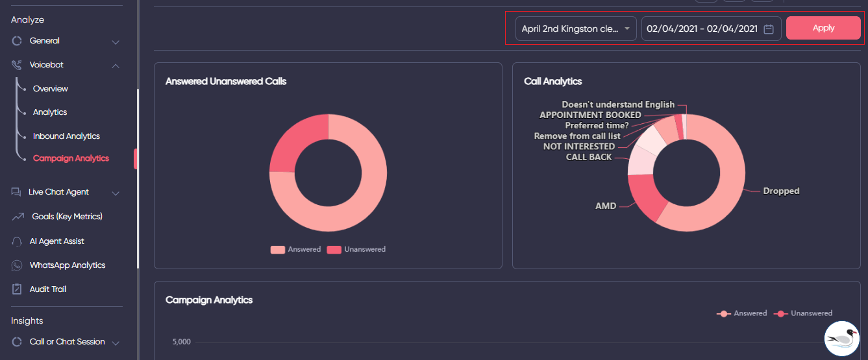Click the Call Analytics card heading

(553, 82)
